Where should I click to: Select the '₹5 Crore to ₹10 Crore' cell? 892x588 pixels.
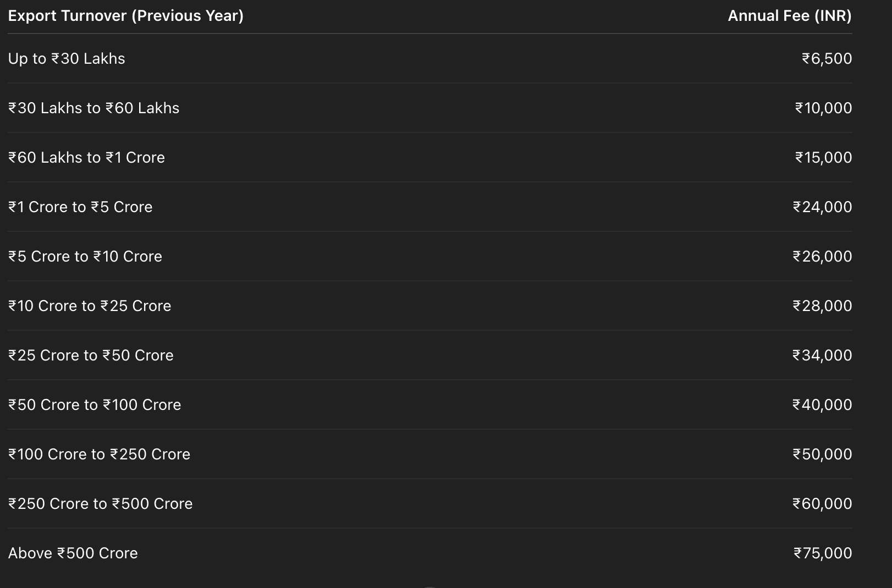tap(85, 257)
